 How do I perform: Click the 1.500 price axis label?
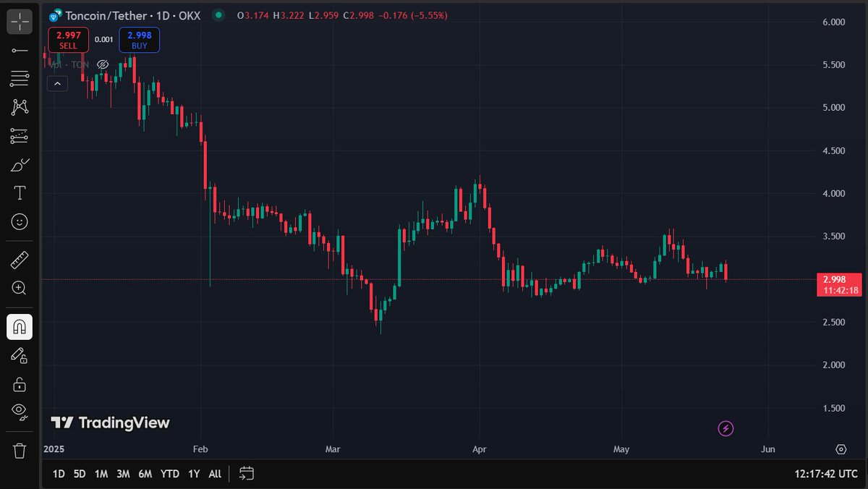coord(834,408)
